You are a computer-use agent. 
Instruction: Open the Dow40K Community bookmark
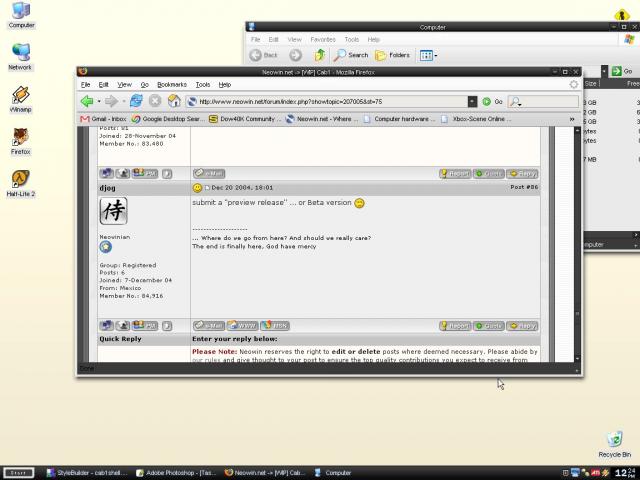coord(245,119)
